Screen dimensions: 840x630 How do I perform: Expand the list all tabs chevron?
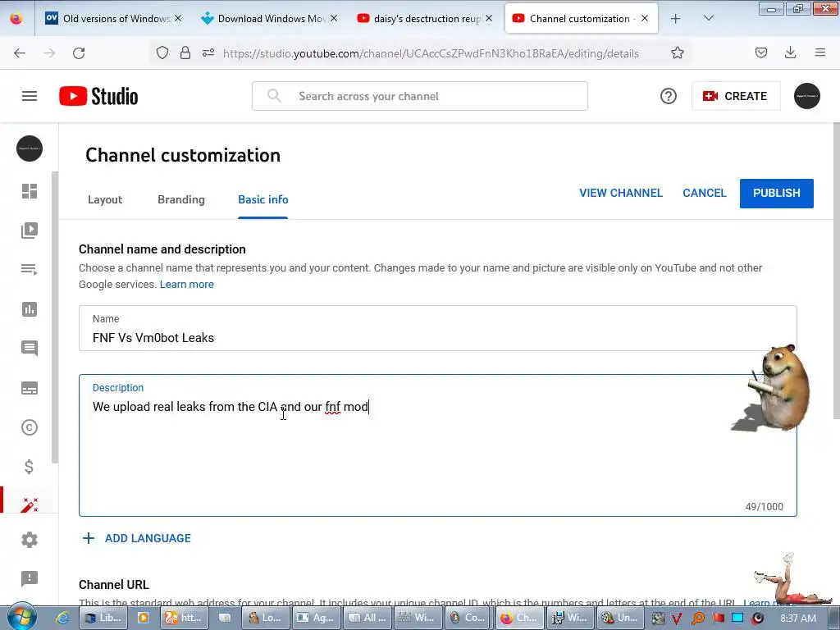coord(708,18)
